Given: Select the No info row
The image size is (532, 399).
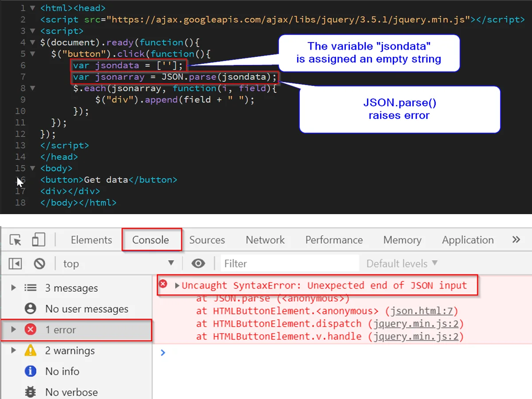Looking at the screenshot, I should [76, 372].
